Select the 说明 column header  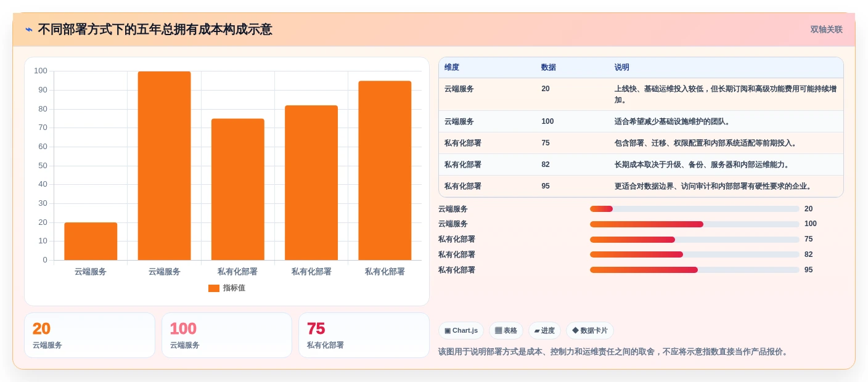click(622, 68)
